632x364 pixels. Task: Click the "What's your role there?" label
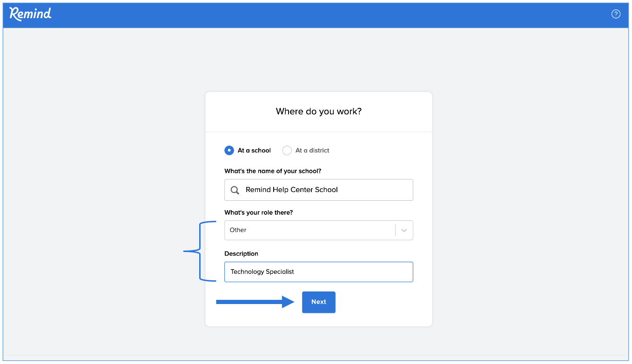click(x=259, y=212)
